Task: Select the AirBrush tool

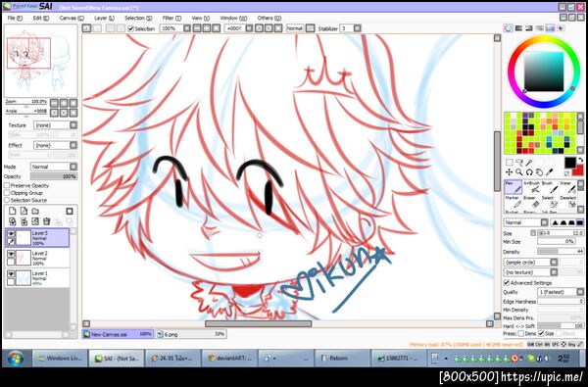Action: click(531, 187)
